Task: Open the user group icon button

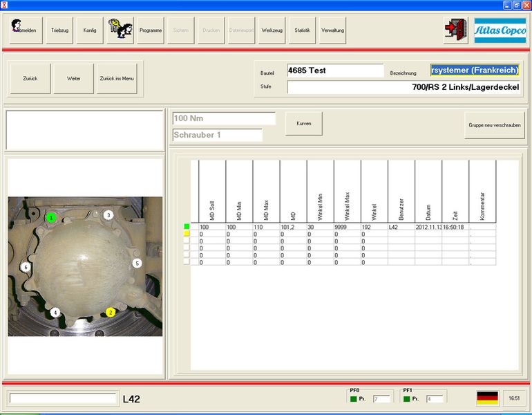Action: click(120, 30)
